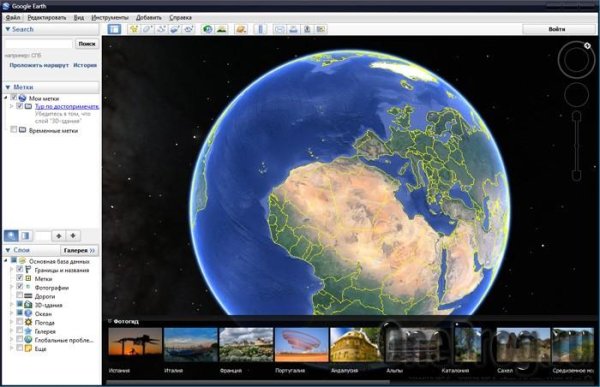Click the Email toolbar icon
The height and width of the screenshot is (387, 600).
[279, 29]
